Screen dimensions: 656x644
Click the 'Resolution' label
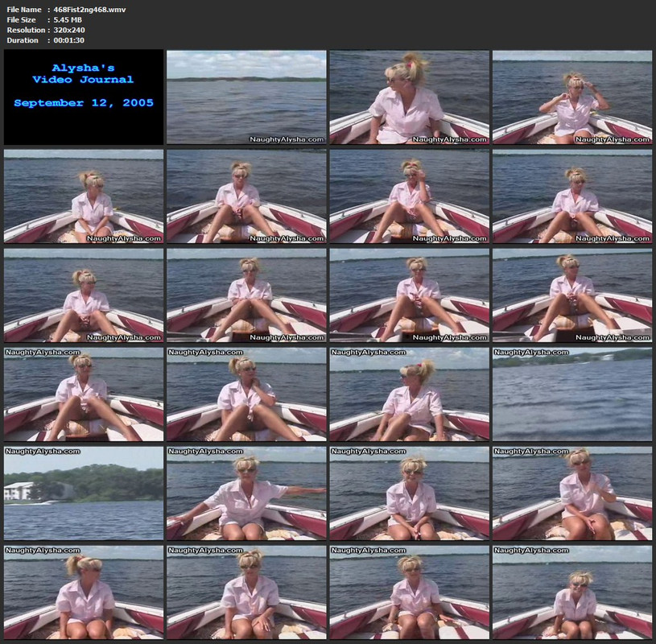[x=26, y=30]
